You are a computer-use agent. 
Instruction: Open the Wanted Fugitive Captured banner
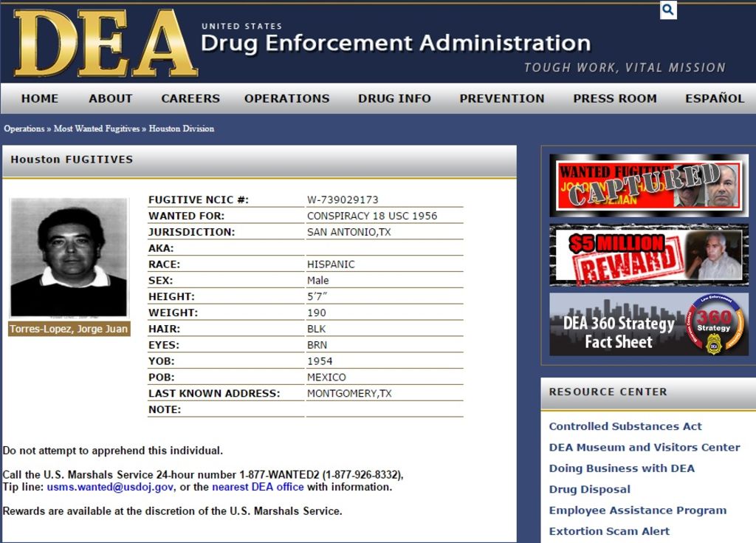pyautogui.click(x=648, y=185)
